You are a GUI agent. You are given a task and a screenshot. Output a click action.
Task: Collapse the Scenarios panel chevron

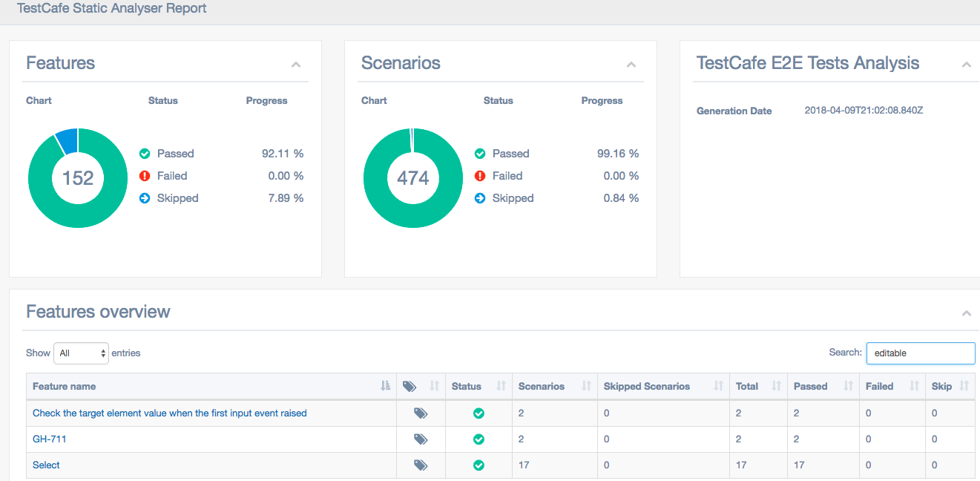pyautogui.click(x=631, y=65)
